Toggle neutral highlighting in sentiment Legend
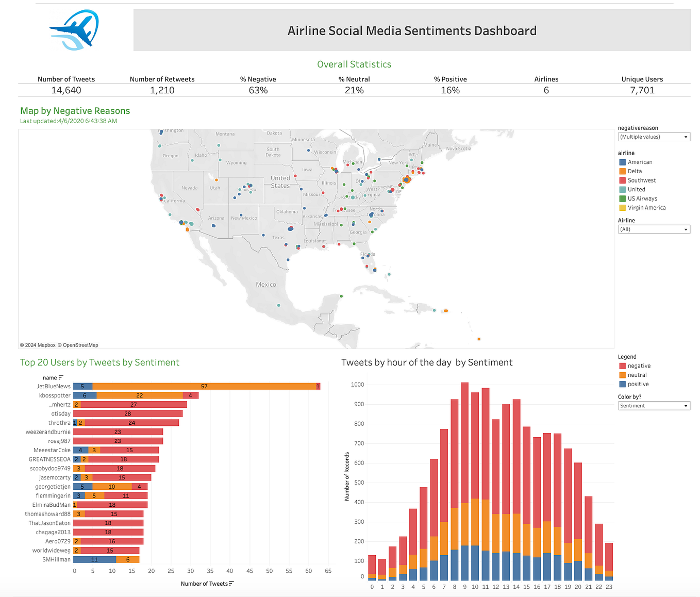This screenshot has height=597, width=700. click(622, 375)
